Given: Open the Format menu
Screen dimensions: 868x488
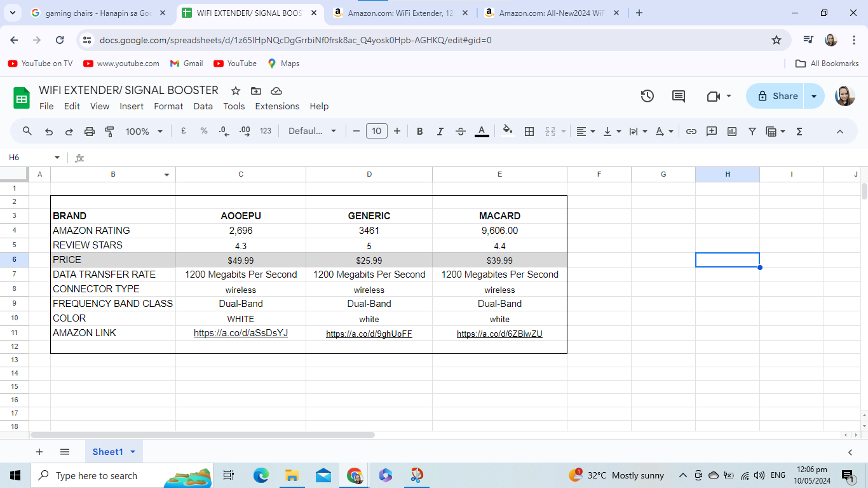Looking at the screenshot, I should coord(168,106).
